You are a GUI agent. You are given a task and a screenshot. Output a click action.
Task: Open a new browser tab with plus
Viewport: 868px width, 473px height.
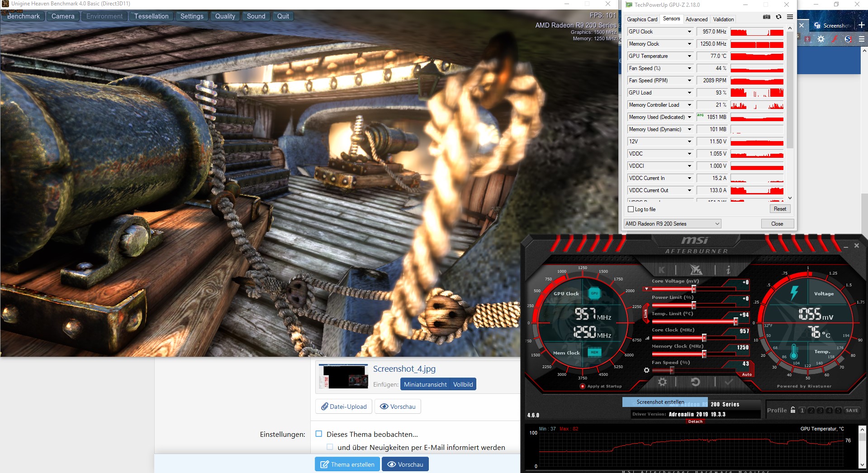(x=862, y=25)
